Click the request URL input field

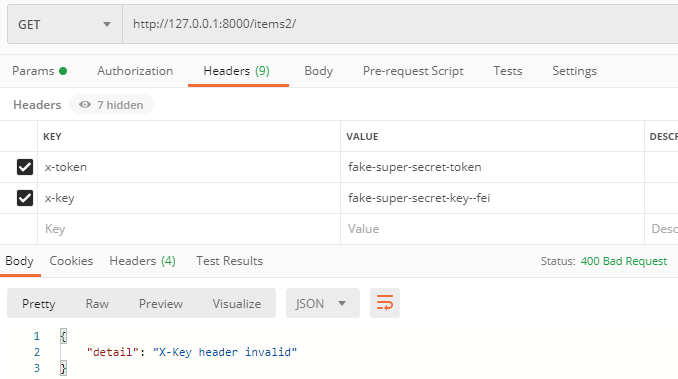(x=400, y=24)
